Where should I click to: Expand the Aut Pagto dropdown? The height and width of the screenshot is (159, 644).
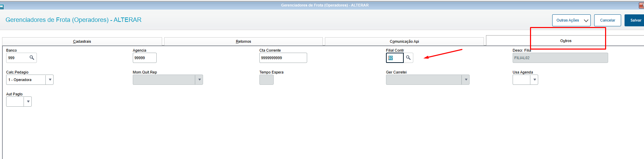[28, 102]
